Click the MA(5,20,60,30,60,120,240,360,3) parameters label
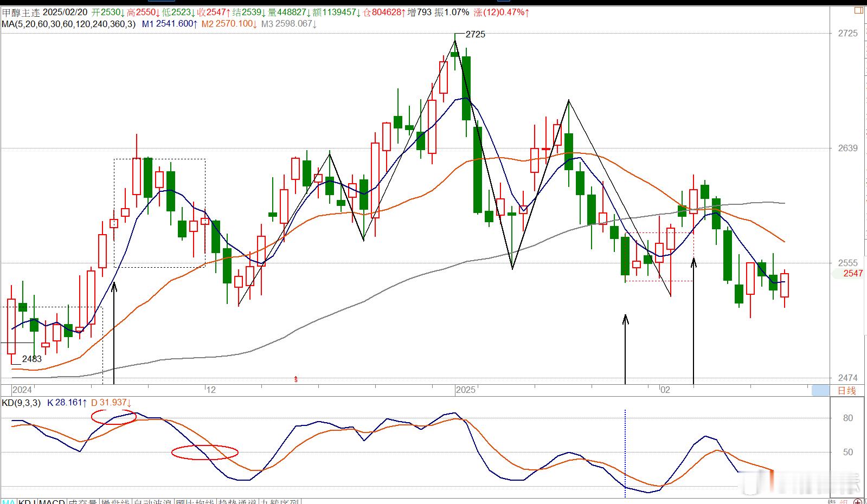The width and height of the screenshot is (867, 504). [x=68, y=24]
